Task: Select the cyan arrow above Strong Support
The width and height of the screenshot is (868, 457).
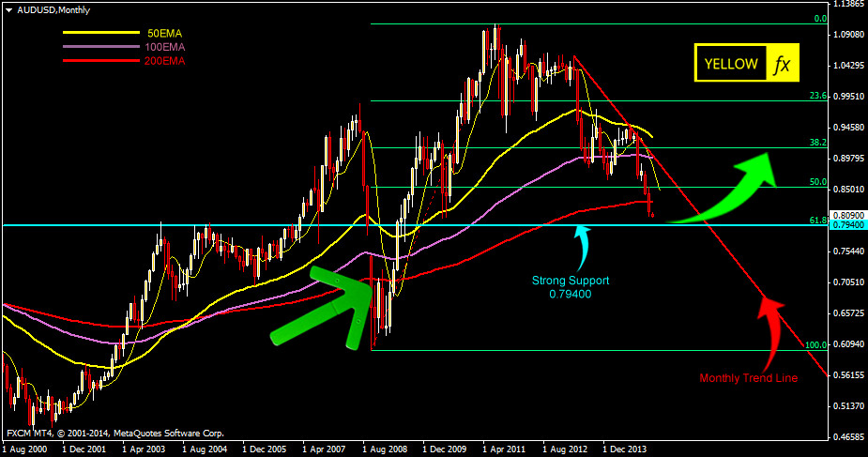Action: pyautogui.click(x=580, y=243)
